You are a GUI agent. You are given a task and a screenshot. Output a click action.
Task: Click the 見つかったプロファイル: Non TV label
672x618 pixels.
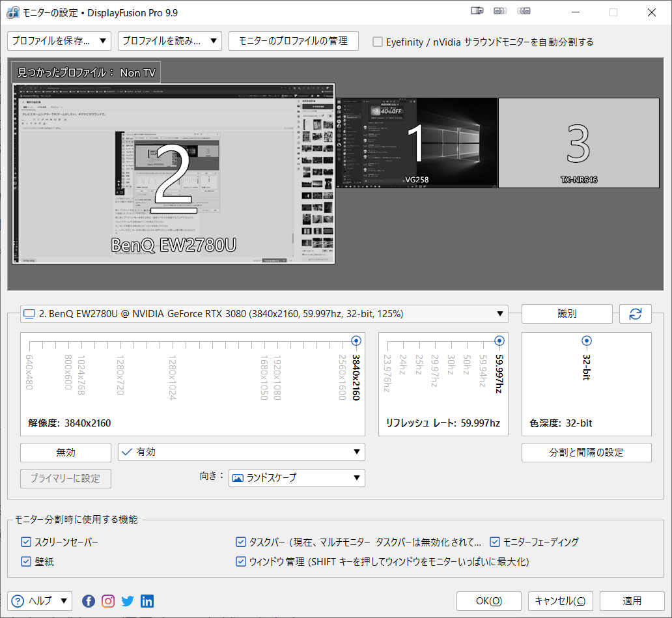coord(86,73)
